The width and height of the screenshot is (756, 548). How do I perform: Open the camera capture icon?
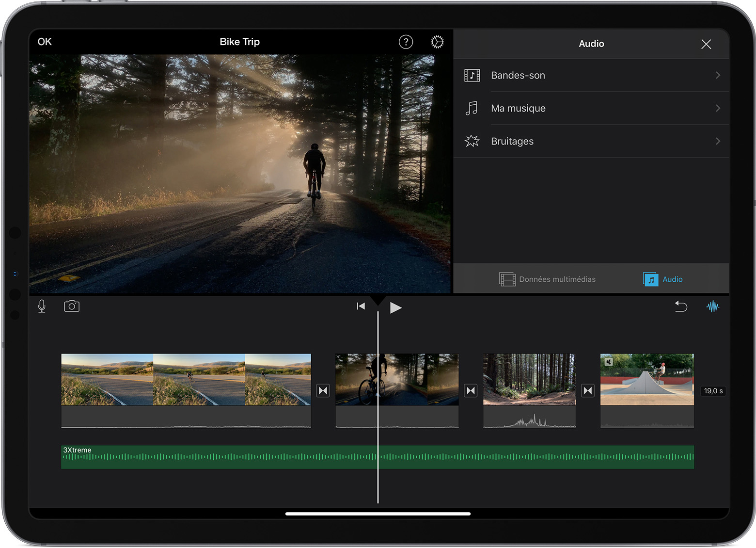72,306
